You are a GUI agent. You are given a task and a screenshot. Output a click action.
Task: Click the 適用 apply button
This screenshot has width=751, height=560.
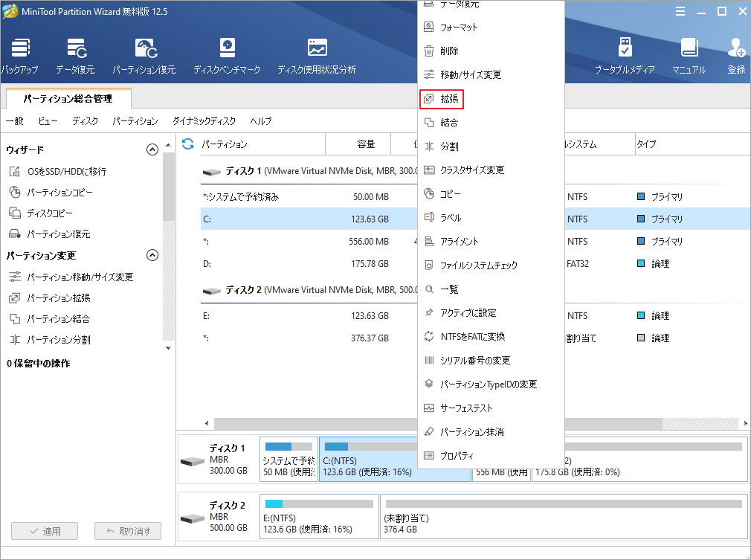click(45, 531)
